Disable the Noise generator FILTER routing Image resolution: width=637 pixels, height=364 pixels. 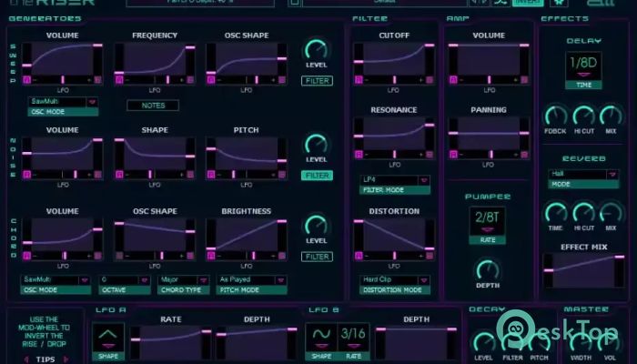click(x=316, y=176)
